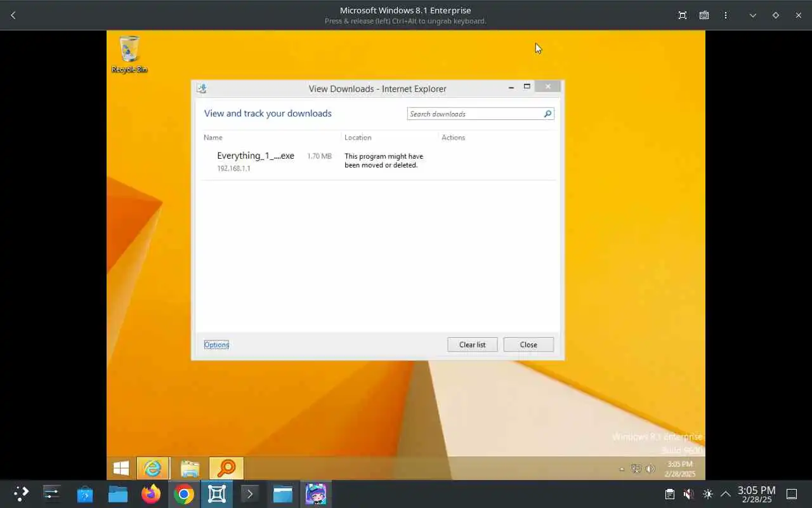This screenshot has height=508, width=812.
Task: Open the second folder window icon on panel
Action: pyautogui.click(x=283, y=494)
